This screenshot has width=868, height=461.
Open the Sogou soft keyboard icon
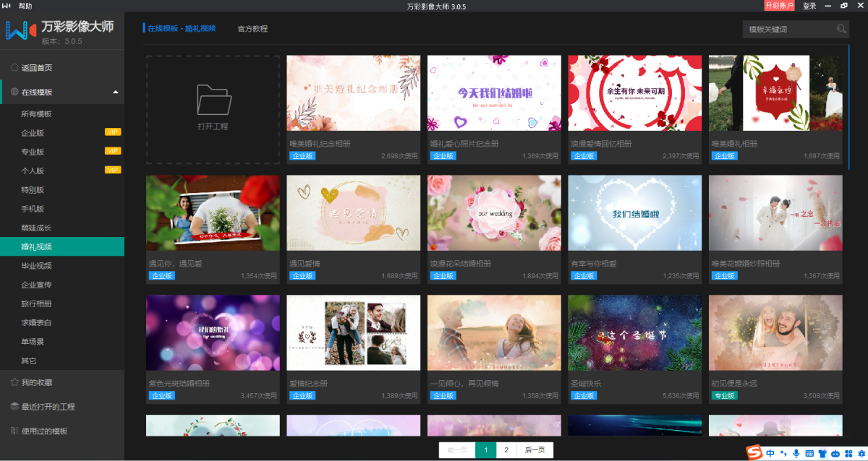point(809,453)
